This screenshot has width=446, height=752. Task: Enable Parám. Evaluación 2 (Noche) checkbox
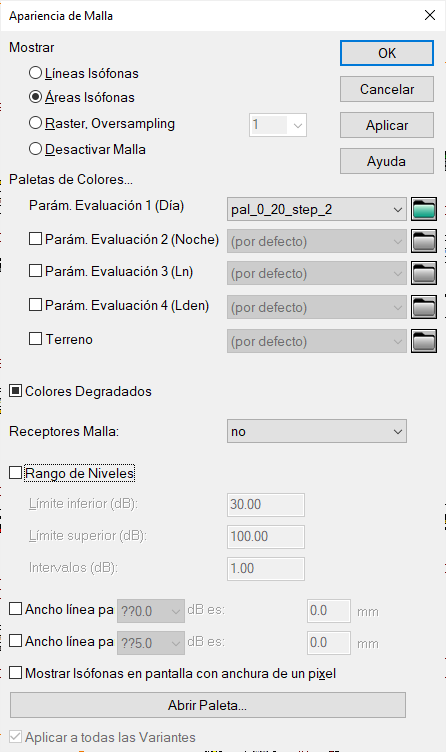pos(35,238)
